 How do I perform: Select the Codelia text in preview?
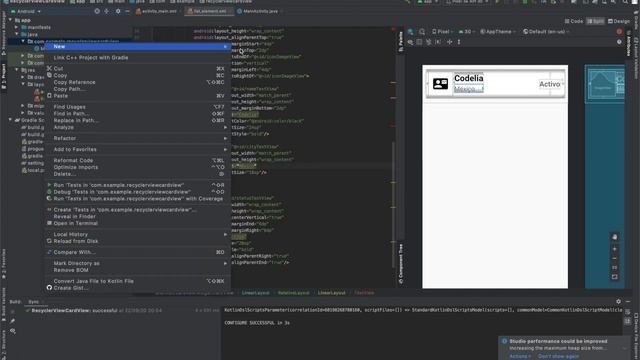pos(469,78)
